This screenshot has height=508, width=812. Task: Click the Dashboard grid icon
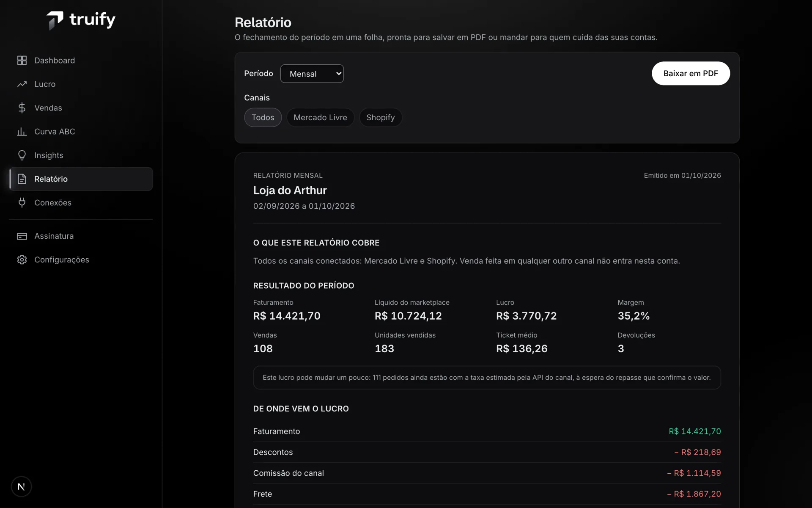[x=22, y=61]
